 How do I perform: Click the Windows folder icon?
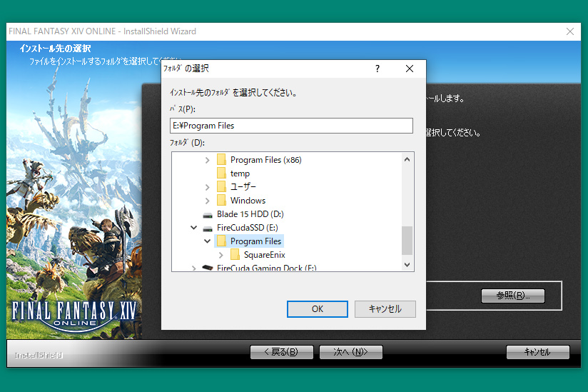click(x=222, y=201)
